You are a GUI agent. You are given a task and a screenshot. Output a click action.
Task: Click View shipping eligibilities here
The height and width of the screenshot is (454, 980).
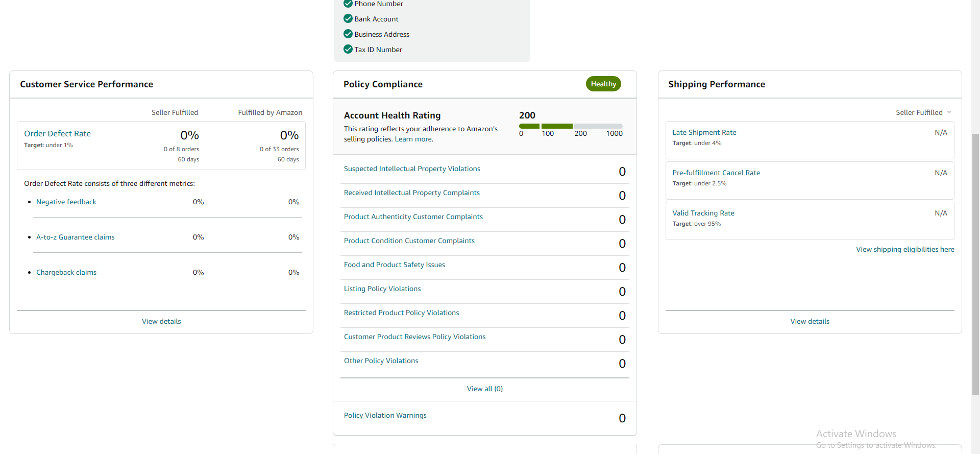(905, 249)
